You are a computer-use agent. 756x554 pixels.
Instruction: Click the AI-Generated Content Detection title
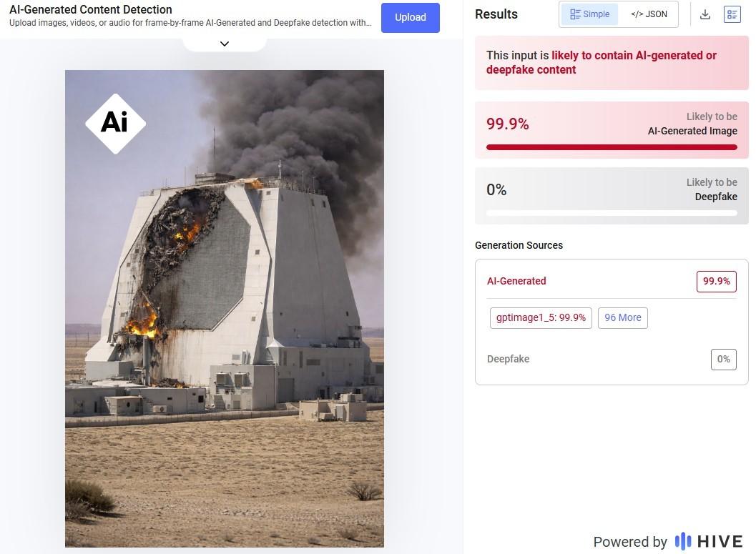[91, 10]
